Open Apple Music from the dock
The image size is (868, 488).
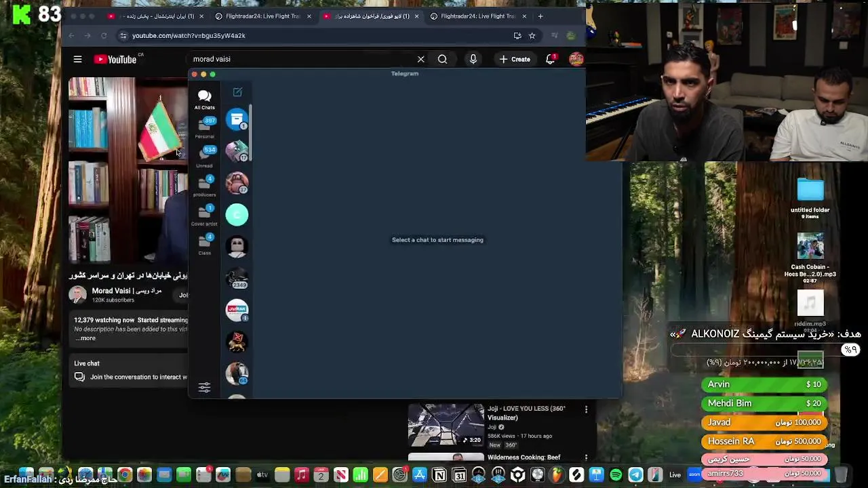(x=302, y=475)
